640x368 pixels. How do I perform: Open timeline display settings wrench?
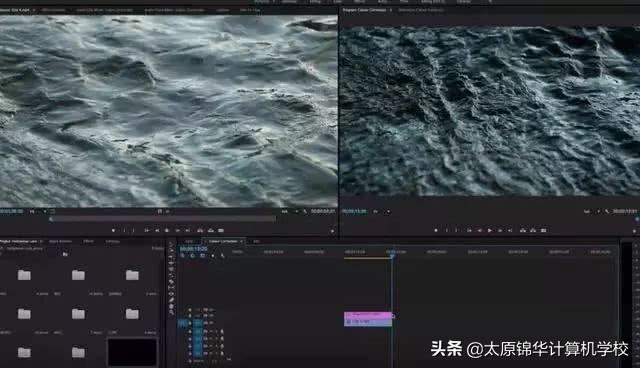[222, 255]
